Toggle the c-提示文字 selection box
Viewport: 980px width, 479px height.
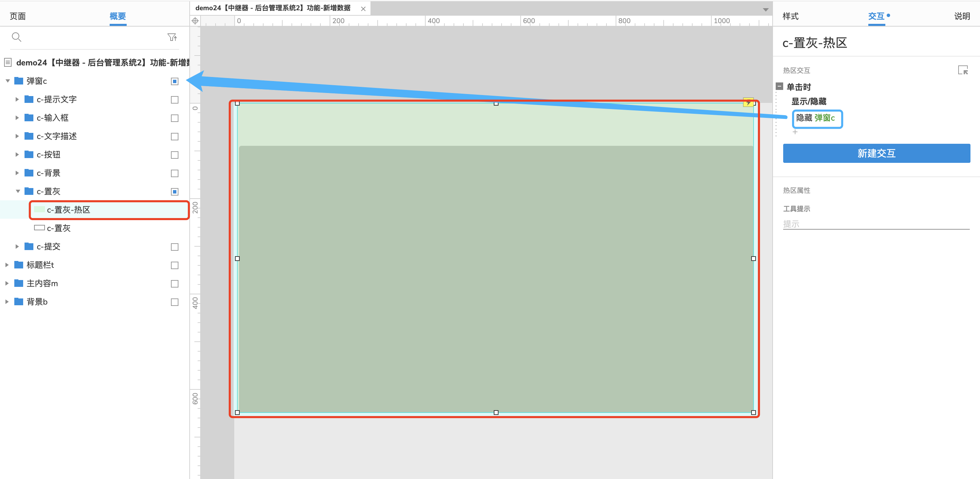pos(175,100)
